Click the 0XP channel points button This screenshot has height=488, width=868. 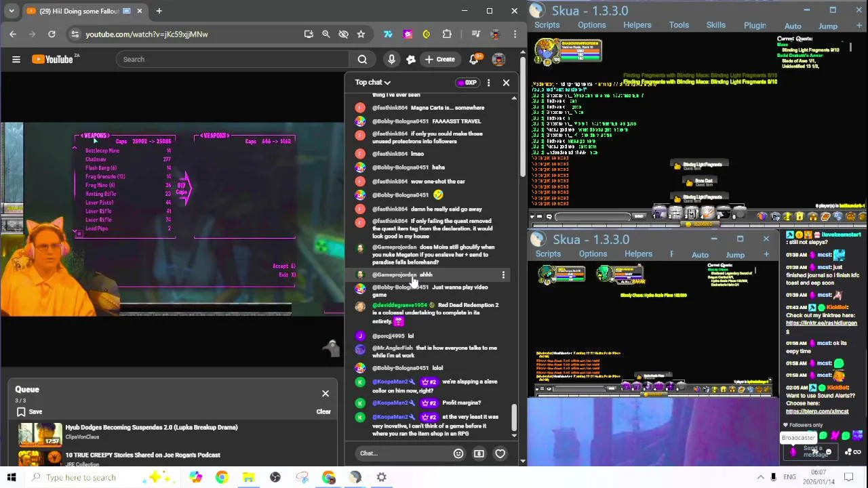[x=467, y=83]
